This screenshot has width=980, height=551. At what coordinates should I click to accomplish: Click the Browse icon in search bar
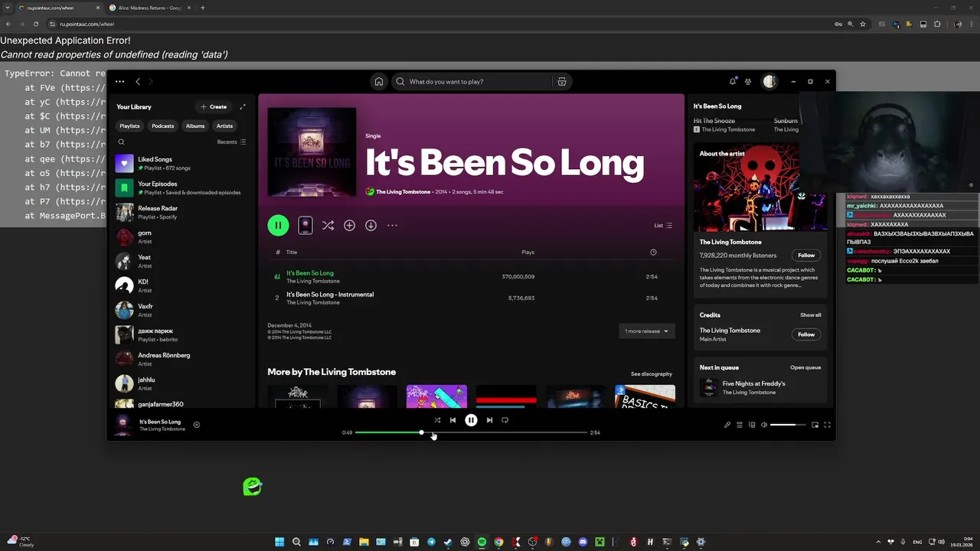coord(561,81)
